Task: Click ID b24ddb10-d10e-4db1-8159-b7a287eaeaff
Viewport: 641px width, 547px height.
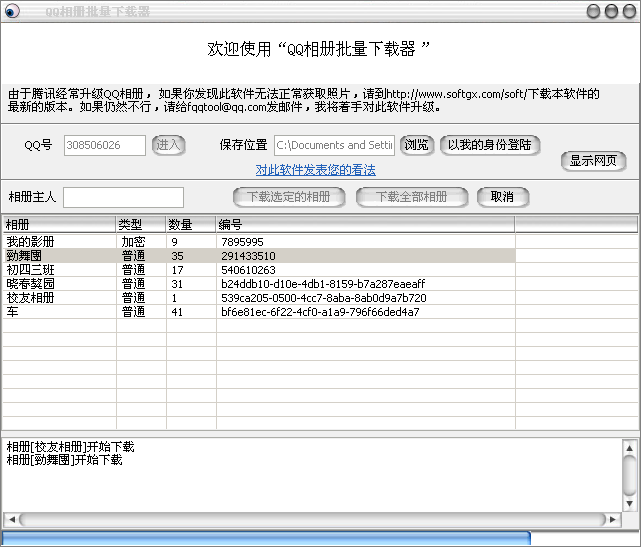Action: pyautogui.click(x=323, y=284)
